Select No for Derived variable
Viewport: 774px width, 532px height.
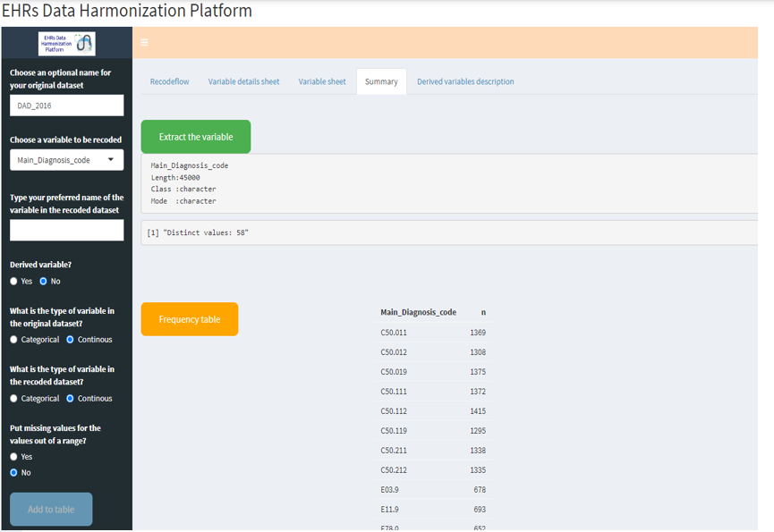click(x=43, y=281)
